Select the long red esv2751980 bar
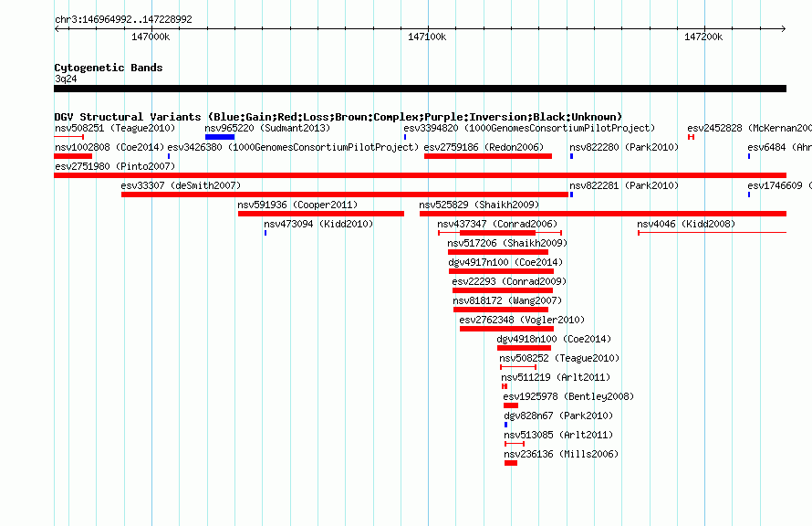 coord(420,175)
